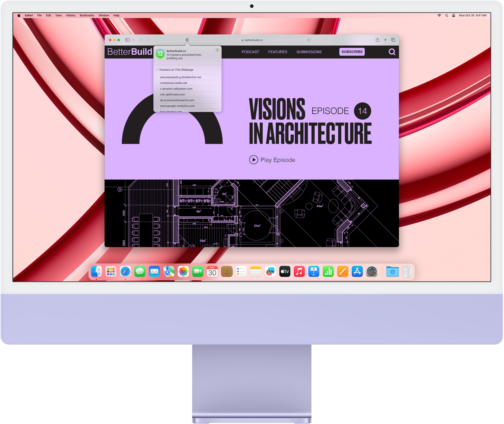Go forward with the forward arrow
The image size is (504, 424).
tap(148, 40)
